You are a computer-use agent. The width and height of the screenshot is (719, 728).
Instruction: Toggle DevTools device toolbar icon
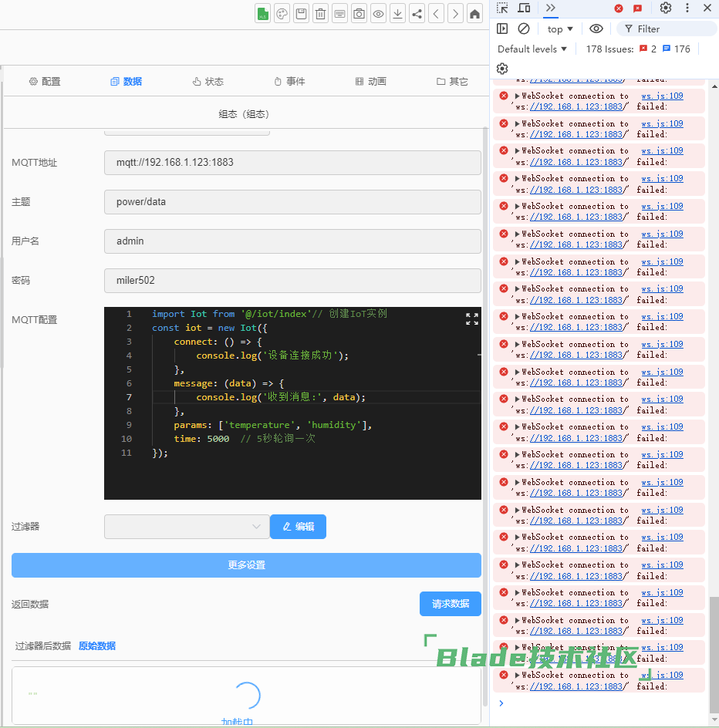click(525, 8)
